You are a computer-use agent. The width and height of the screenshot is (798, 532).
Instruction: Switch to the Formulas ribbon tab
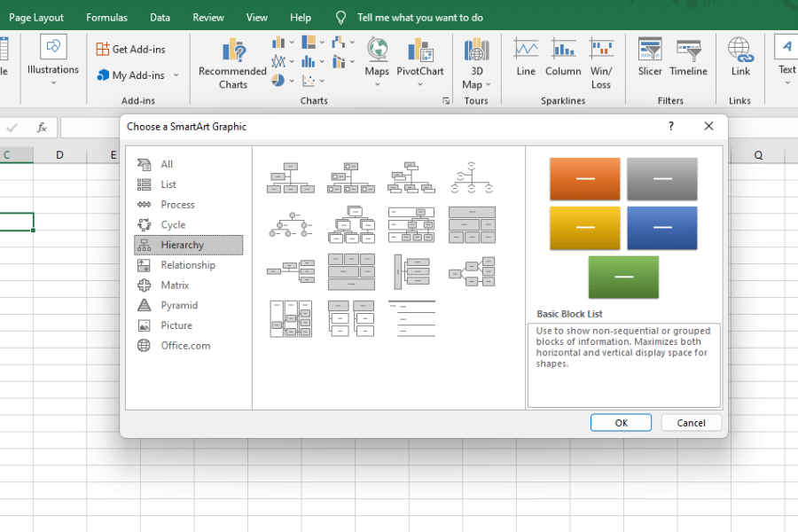click(106, 16)
